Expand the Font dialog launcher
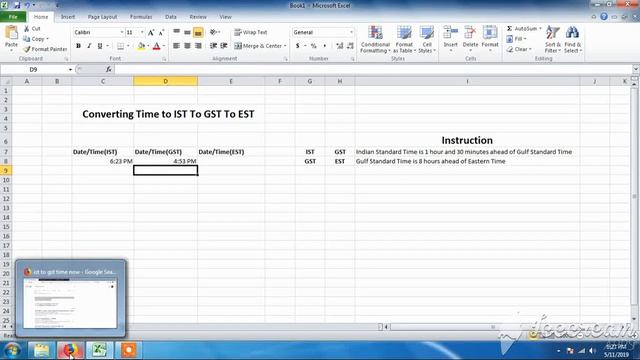The height and width of the screenshot is (360, 640). [x=164, y=59]
